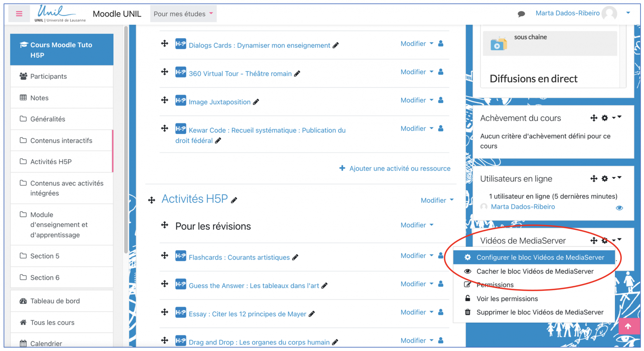The height and width of the screenshot is (351, 644).
Task: Select Supprimer le bloc Vidéos de MediaServer
Action: coord(539,312)
